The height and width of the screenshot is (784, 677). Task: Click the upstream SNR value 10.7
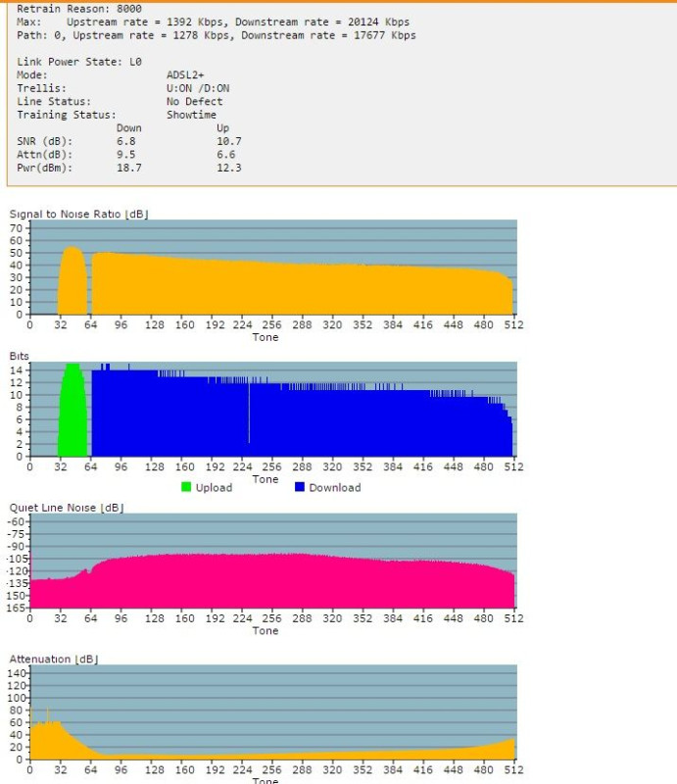tap(229, 141)
